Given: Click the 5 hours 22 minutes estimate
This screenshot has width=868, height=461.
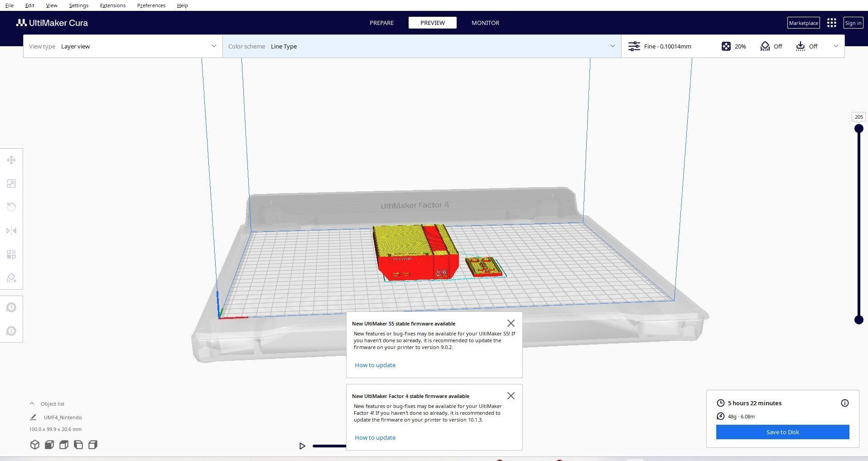Looking at the screenshot, I should (755, 403).
